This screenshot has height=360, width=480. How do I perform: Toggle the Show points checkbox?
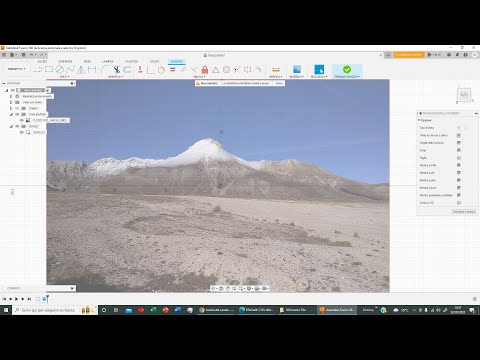tap(459, 173)
